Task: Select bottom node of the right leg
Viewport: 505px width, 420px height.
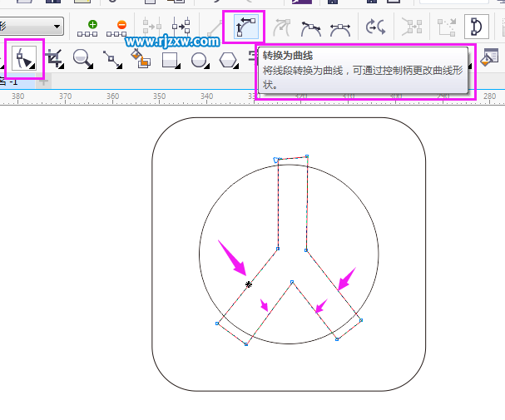Action: click(x=337, y=339)
